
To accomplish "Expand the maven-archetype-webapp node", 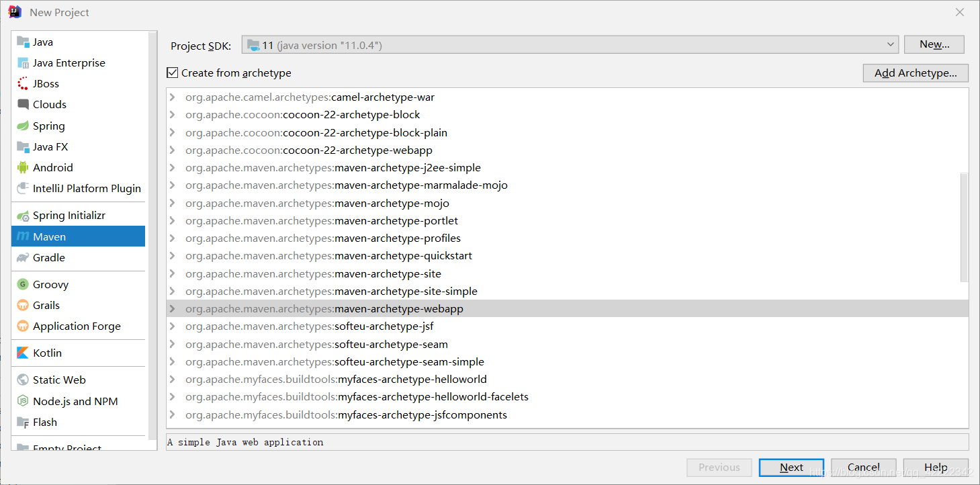I will (173, 309).
